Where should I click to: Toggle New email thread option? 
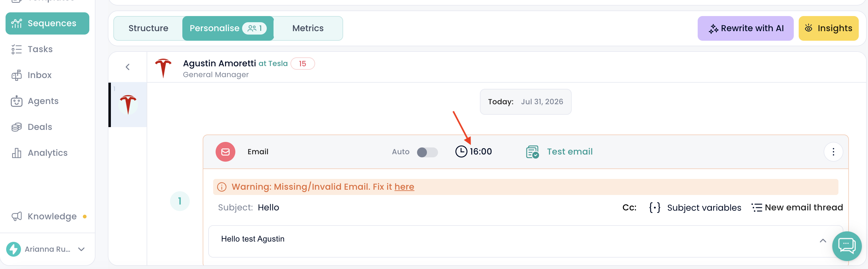click(x=797, y=208)
